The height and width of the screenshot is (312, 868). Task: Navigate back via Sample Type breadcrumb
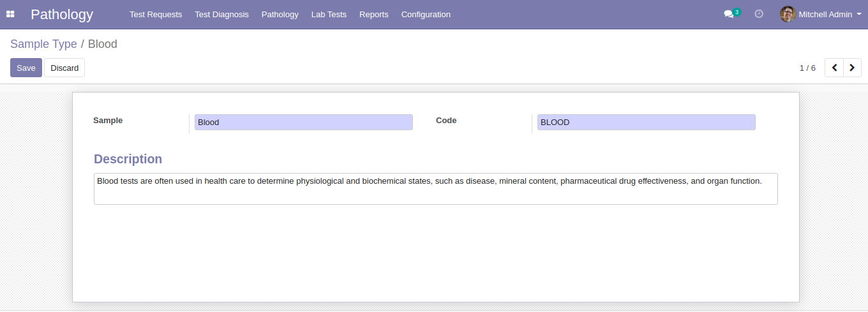click(43, 44)
